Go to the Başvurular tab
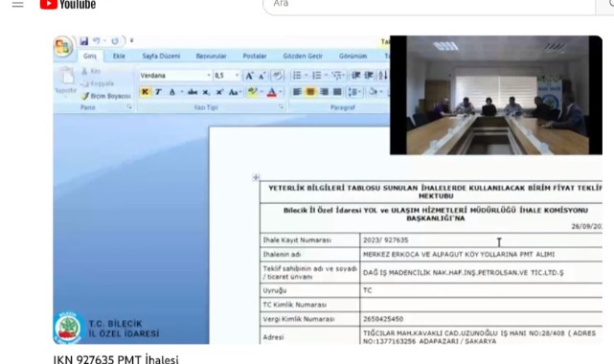The width and height of the screenshot is (614, 364). (x=211, y=56)
